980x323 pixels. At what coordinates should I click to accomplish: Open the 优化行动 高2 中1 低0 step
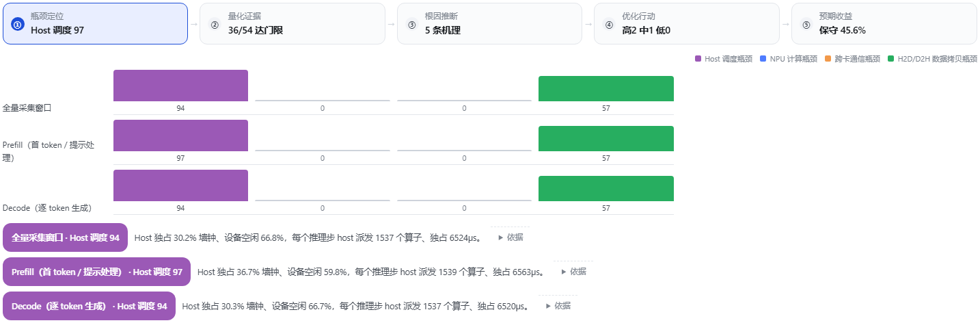click(686, 23)
